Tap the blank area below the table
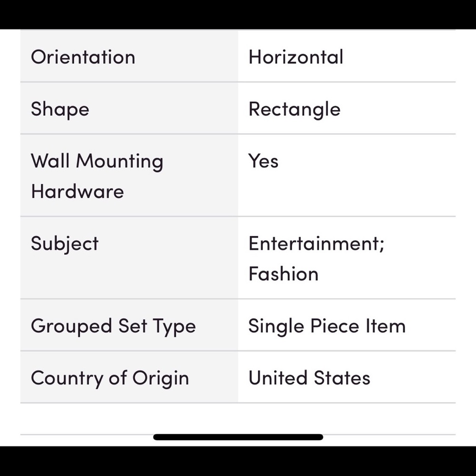The image size is (476, 476). click(238, 418)
